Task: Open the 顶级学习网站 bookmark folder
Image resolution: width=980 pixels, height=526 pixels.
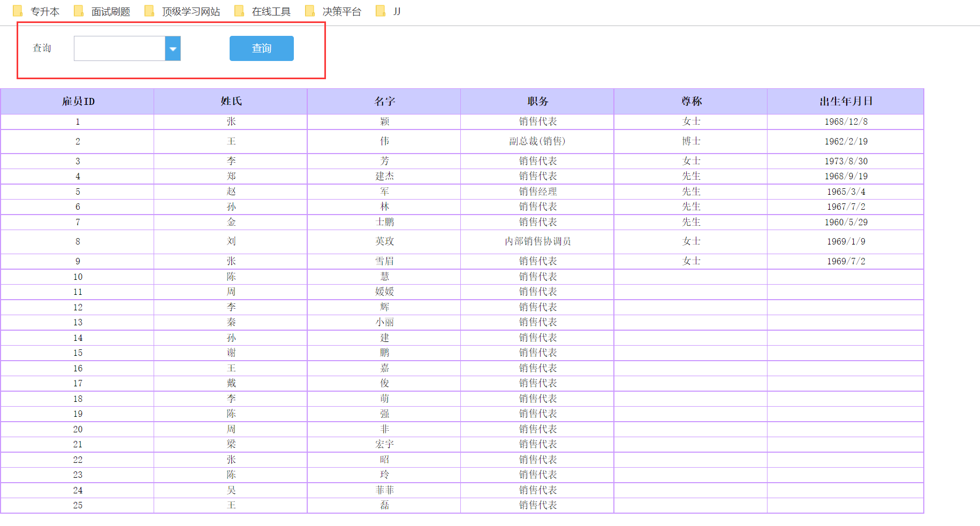Action: click(x=183, y=11)
